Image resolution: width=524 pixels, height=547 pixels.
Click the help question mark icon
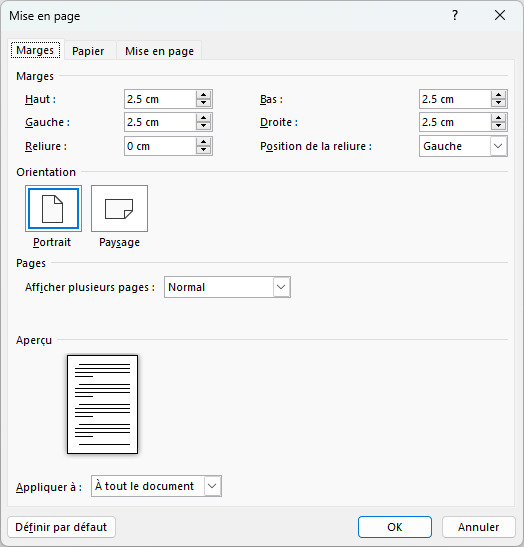click(x=455, y=15)
